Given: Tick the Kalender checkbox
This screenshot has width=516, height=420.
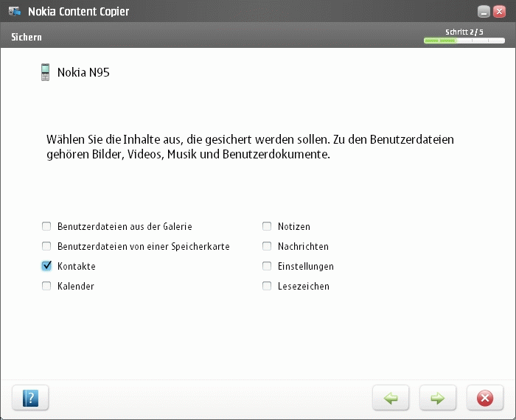Looking at the screenshot, I should pyautogui.click(x=46, y=286).
